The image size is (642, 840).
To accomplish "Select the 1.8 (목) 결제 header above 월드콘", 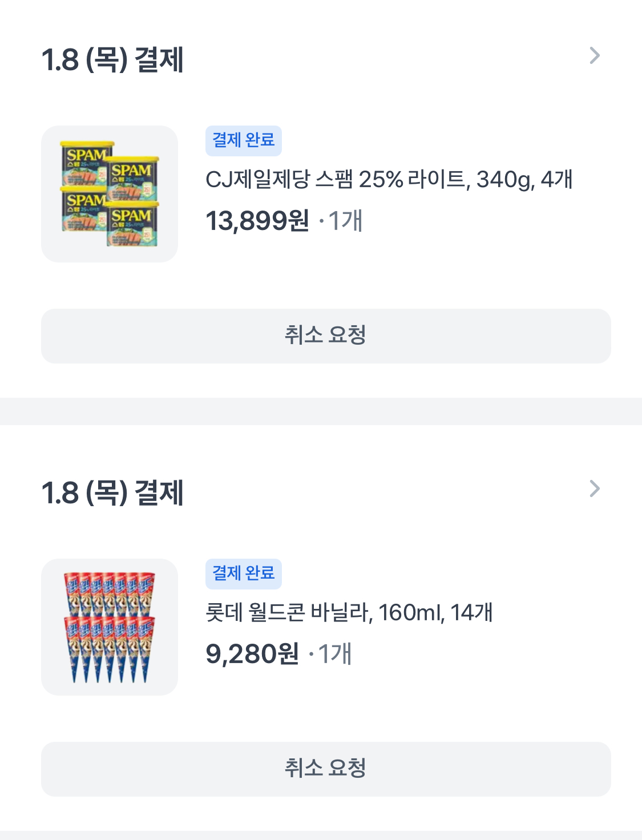I will pos(112,492).
